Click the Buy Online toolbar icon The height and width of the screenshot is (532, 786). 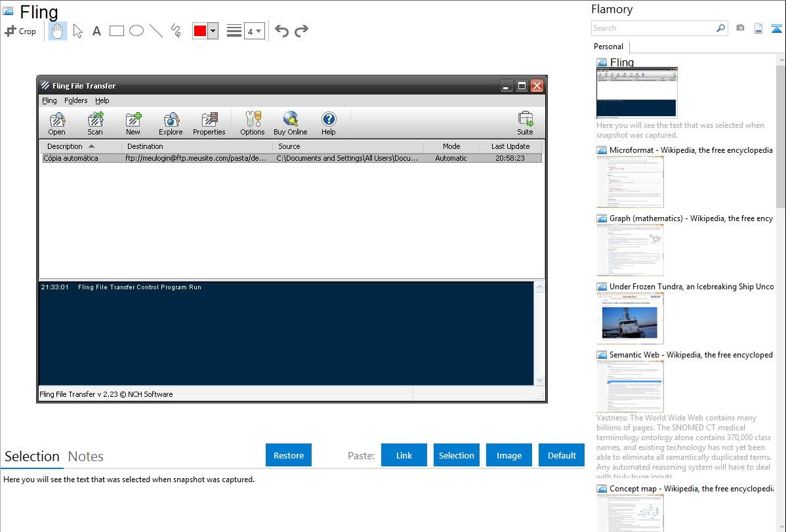coord(290,123)
